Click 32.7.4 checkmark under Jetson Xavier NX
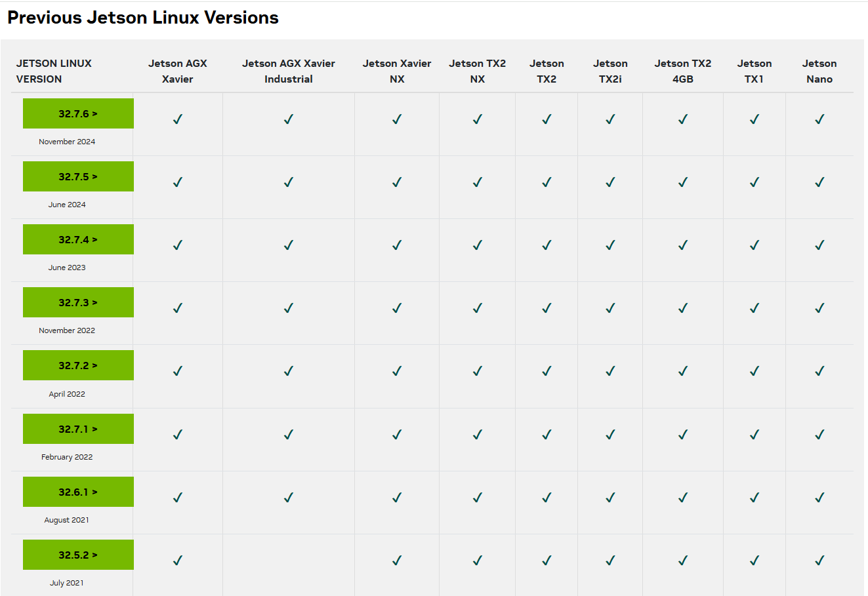868x596 pixels. (x=397, y=245)
